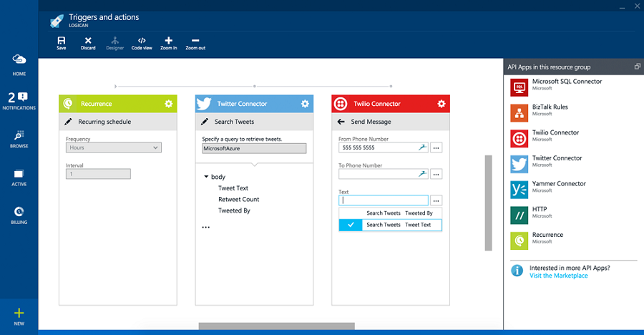Image resolution: width=644 pixels, height=335 pixels.
Task: Open ellipsis menu beside Text field
Action: pyautogui.click(x=436, y=200)
